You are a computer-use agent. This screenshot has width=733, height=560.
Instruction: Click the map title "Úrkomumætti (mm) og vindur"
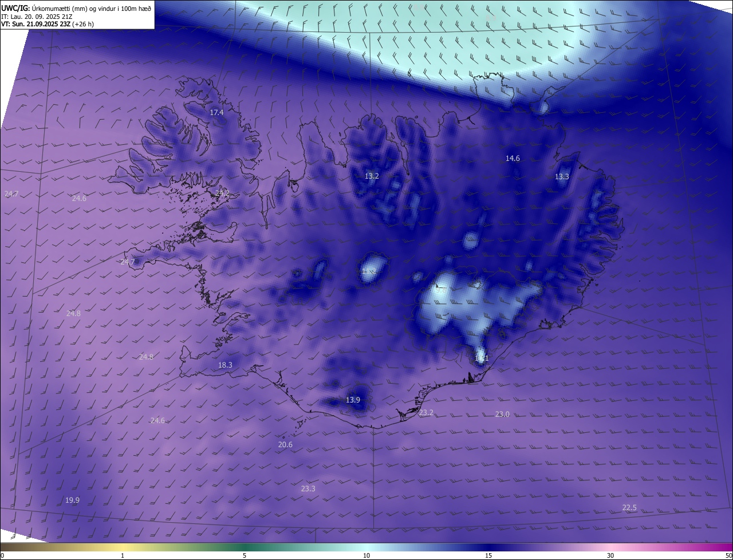(x=76, y=7)
